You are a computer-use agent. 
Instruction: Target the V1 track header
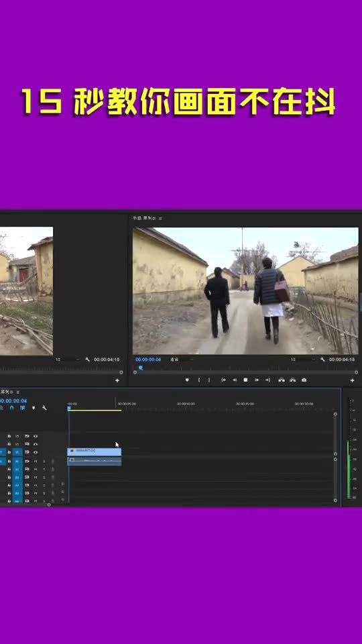(x=17, y=452)
